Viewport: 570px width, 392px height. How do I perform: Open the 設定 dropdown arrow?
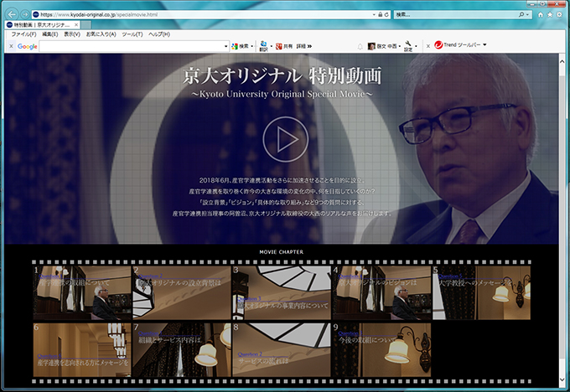(416, 46)
